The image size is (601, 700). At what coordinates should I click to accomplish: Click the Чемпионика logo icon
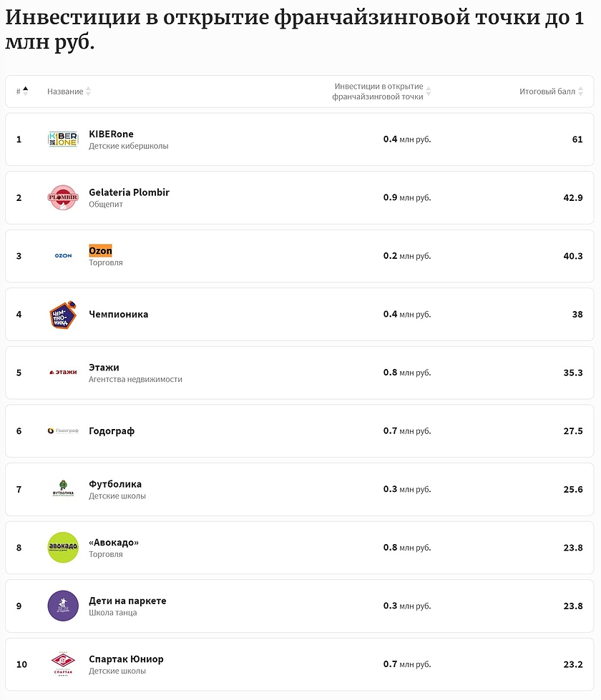(63, 315)
